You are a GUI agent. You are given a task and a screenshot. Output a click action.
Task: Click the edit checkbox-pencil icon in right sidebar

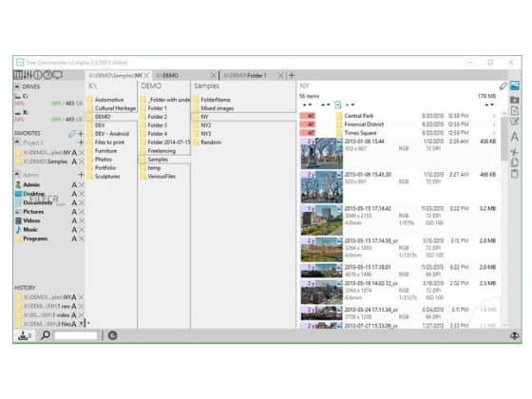point(514,122)
